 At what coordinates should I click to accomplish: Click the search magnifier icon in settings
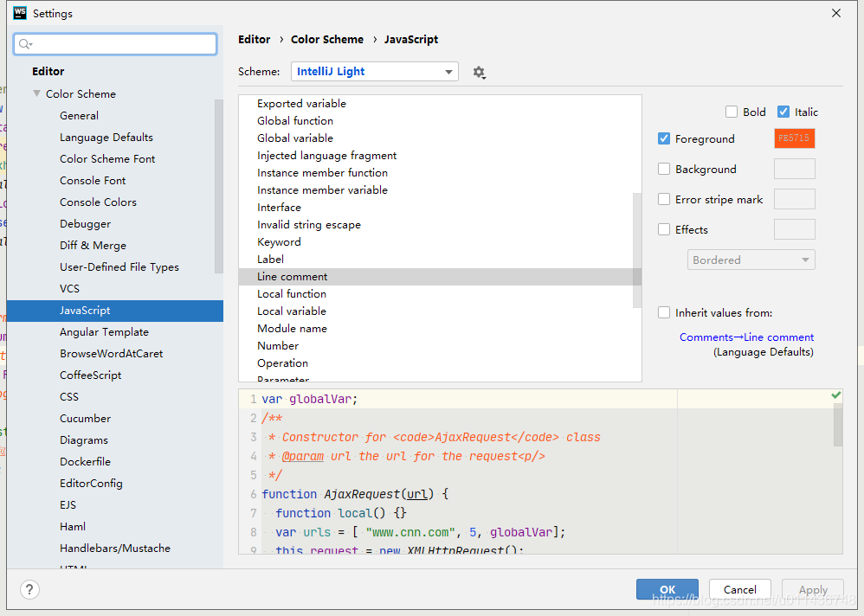click(25, 44)
